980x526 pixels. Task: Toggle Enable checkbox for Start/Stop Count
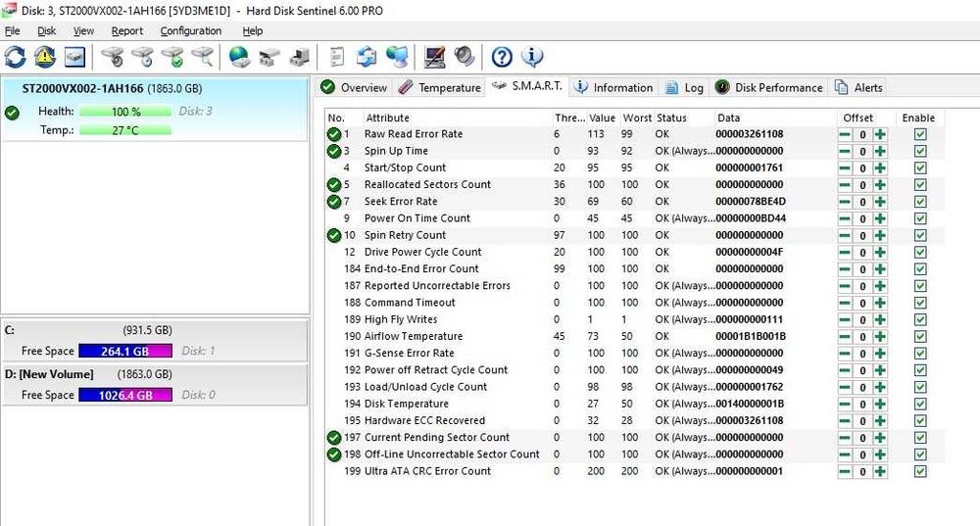click(x=920, y=168)
